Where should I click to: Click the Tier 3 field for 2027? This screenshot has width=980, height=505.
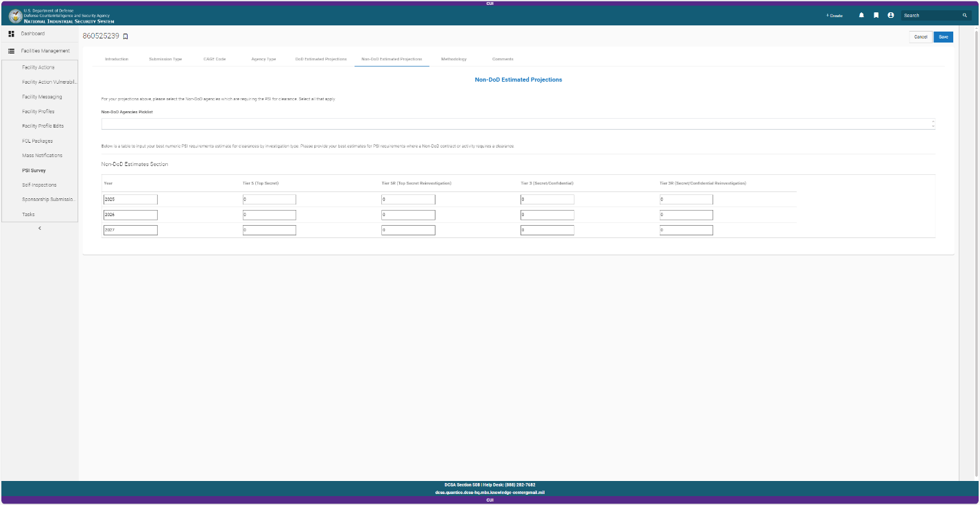pyautogui.click(x=547, y=231)
